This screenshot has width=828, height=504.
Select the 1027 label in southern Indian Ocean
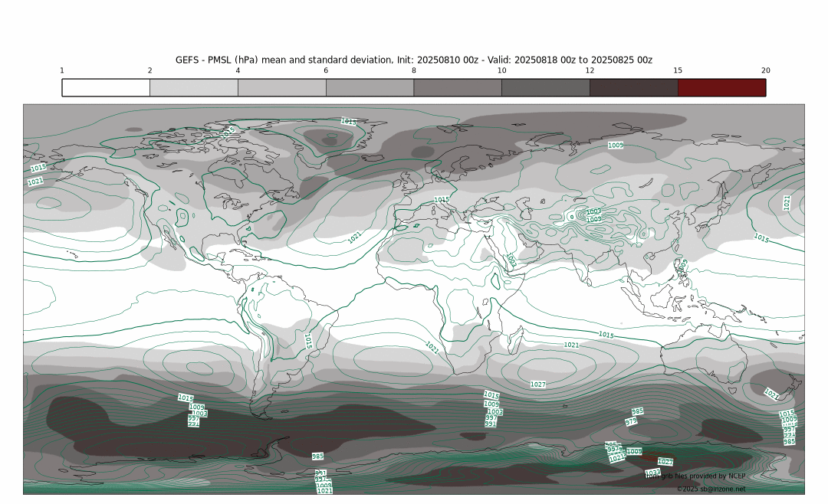538,384
